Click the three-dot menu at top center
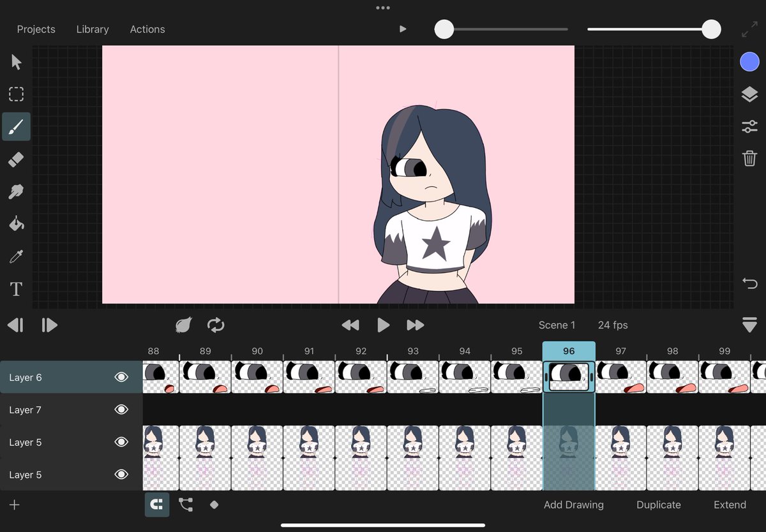Image resolution: width=766 pixels, height=532 pixels. click(x=383, y=8)
